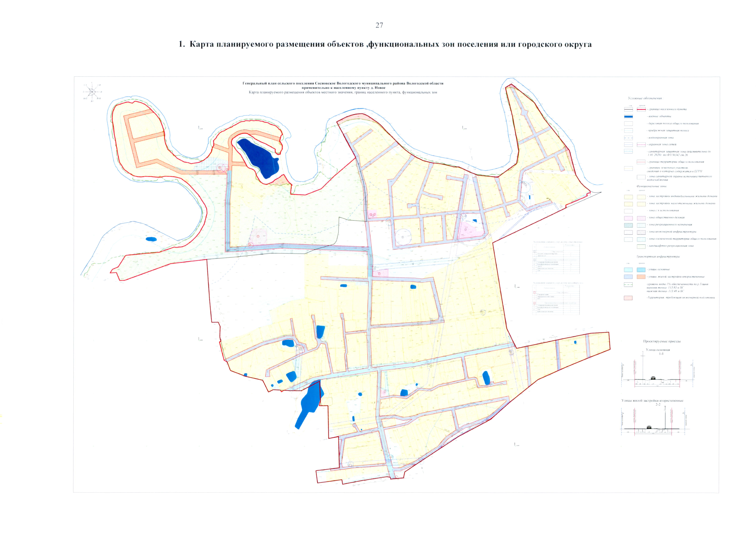Click the blue water objects legend swatch

click(x=628, y=116)
